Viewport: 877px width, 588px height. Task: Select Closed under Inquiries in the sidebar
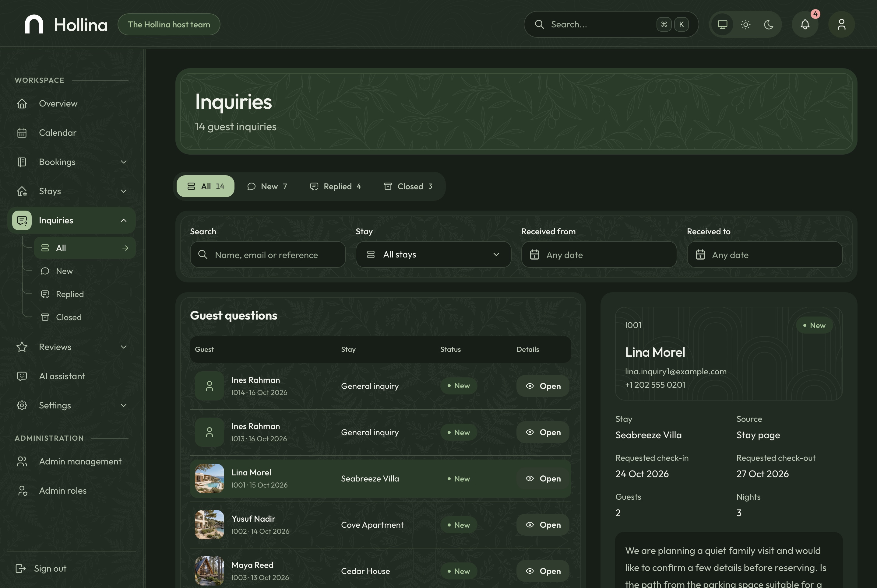[x=85, y=317]
